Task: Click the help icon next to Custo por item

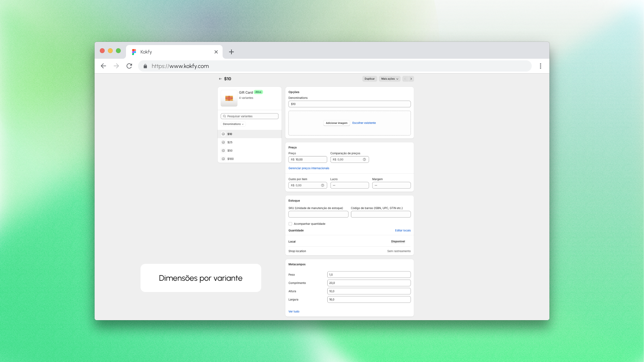Action: tap(322, 185)
